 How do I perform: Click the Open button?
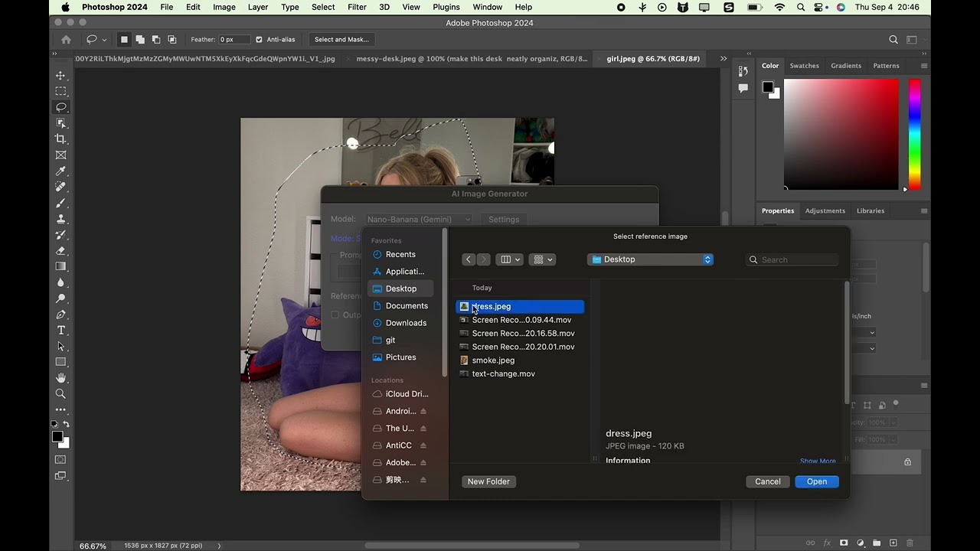point(817,481)
